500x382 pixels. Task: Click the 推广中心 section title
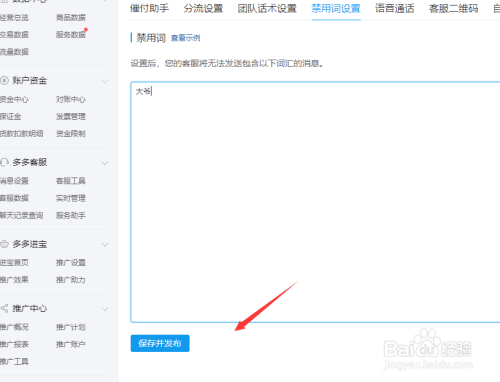(30, 308)
